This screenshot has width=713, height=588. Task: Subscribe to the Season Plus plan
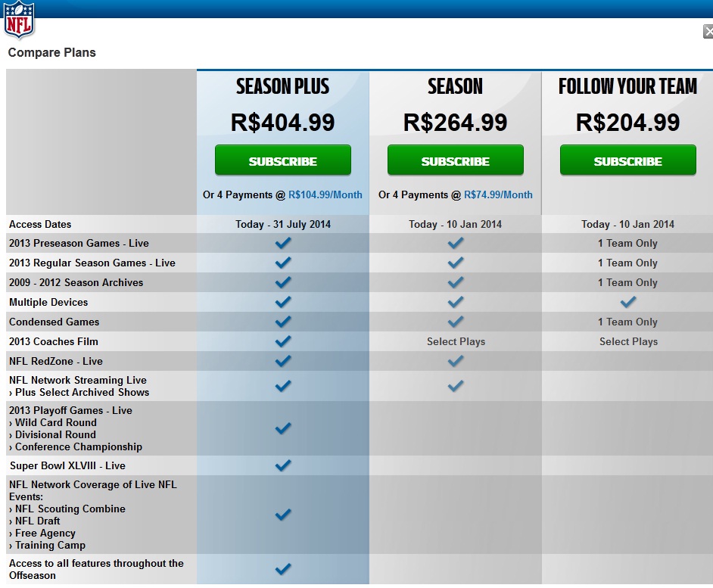tap(283, 160)
